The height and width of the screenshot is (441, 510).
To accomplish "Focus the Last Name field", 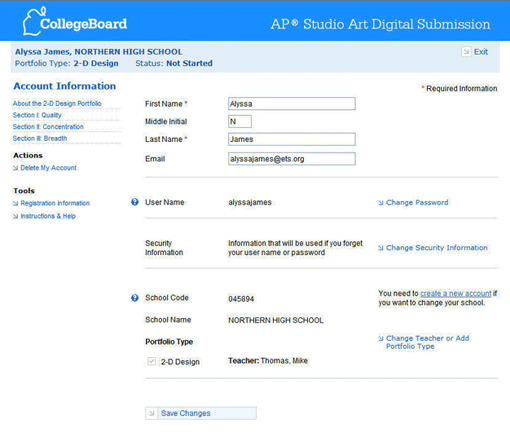I will click(x=292, y=139).
